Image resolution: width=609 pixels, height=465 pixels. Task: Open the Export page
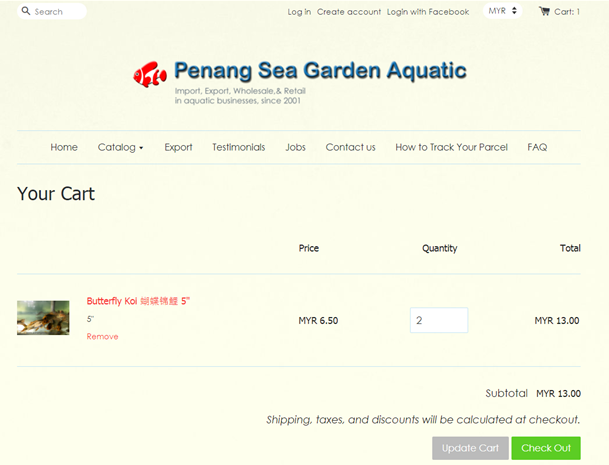click(x=178, y=147)
